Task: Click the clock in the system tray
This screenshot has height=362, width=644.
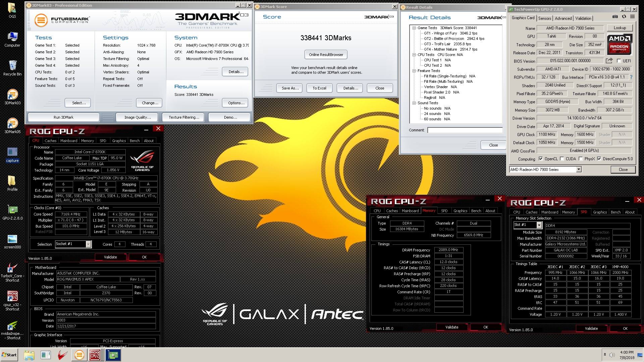Action: coord(627,355)
